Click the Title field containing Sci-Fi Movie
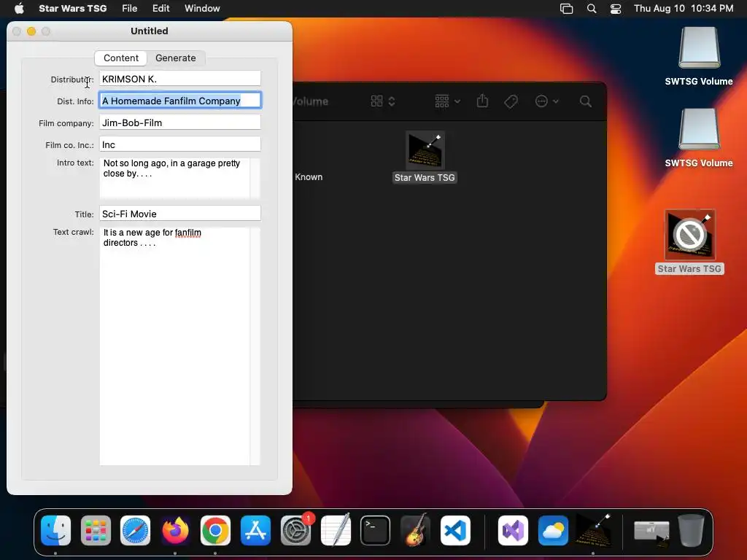Screen dimensions: 747x560 (180, 214)
